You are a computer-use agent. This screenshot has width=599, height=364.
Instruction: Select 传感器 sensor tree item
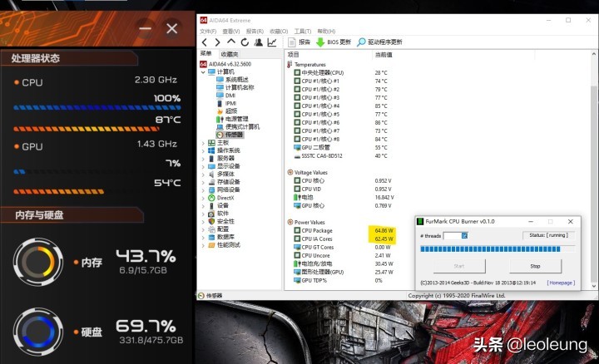[230, 135]
